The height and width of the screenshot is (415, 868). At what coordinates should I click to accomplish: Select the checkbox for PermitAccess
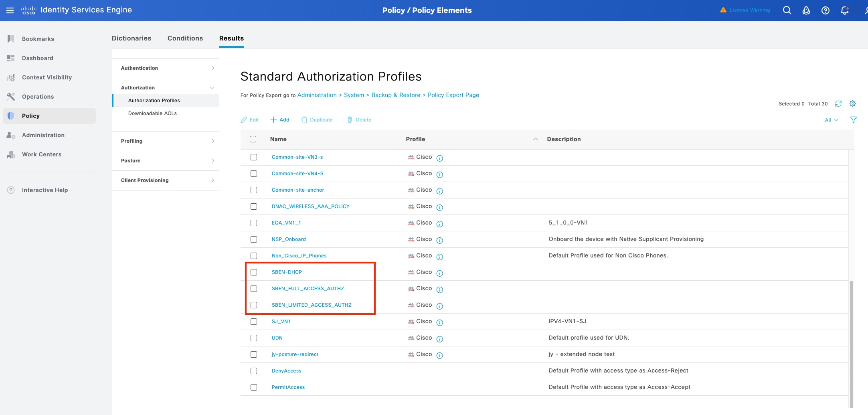click(x=254, y=387)
